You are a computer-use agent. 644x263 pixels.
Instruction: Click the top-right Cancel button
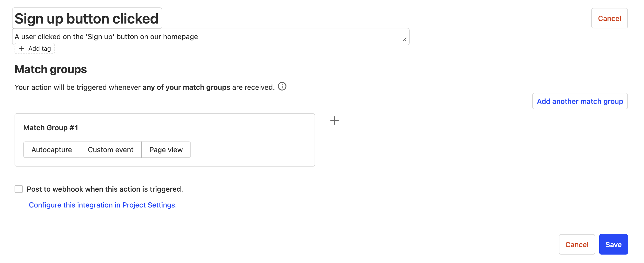tap(609, 18)
